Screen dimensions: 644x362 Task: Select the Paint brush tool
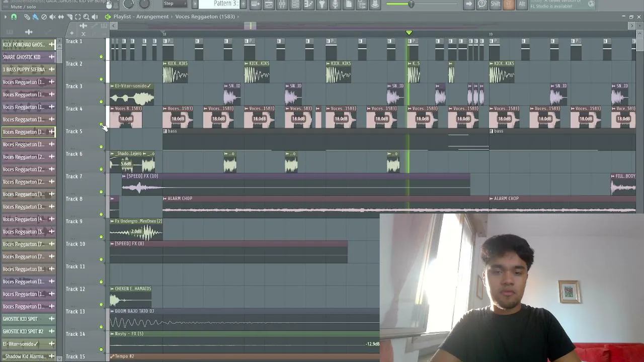pos(35,17)
